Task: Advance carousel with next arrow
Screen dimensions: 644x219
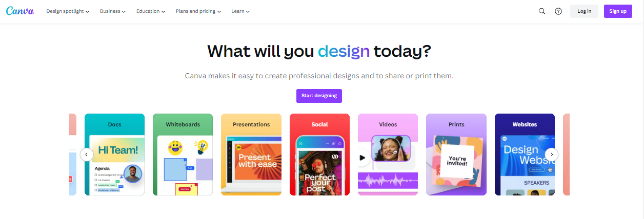Action: [x=552, y=154]
